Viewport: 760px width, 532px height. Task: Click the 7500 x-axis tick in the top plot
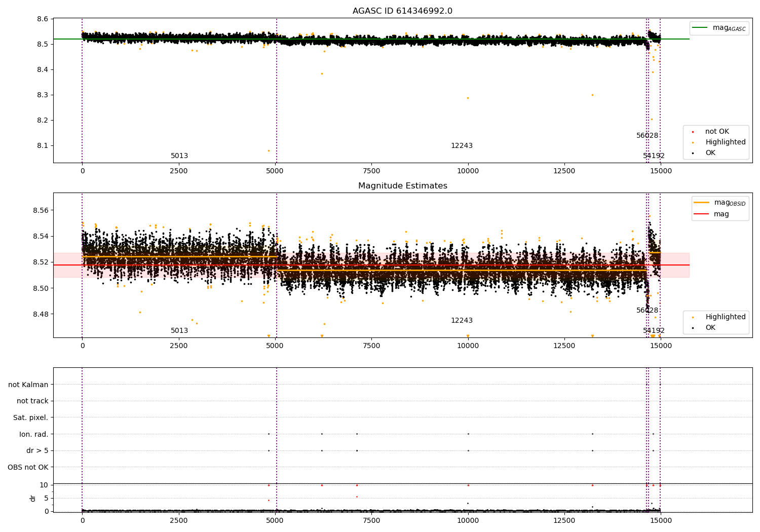coord(371,171)
